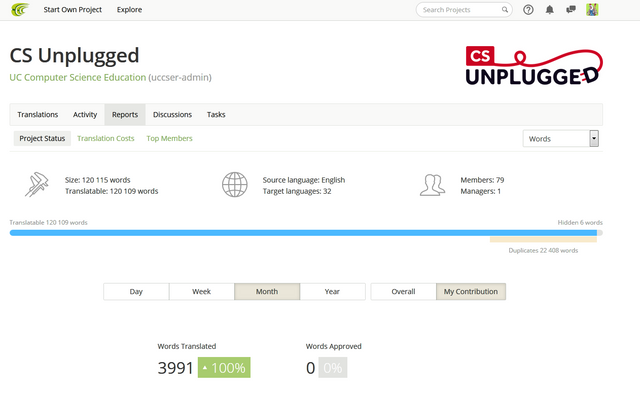
Task: Switch to the Translations tab
Action: (x=38, y=115)
